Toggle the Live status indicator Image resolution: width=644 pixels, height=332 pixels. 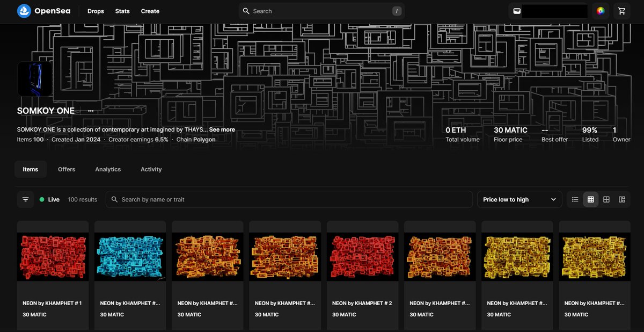[49, 199]
